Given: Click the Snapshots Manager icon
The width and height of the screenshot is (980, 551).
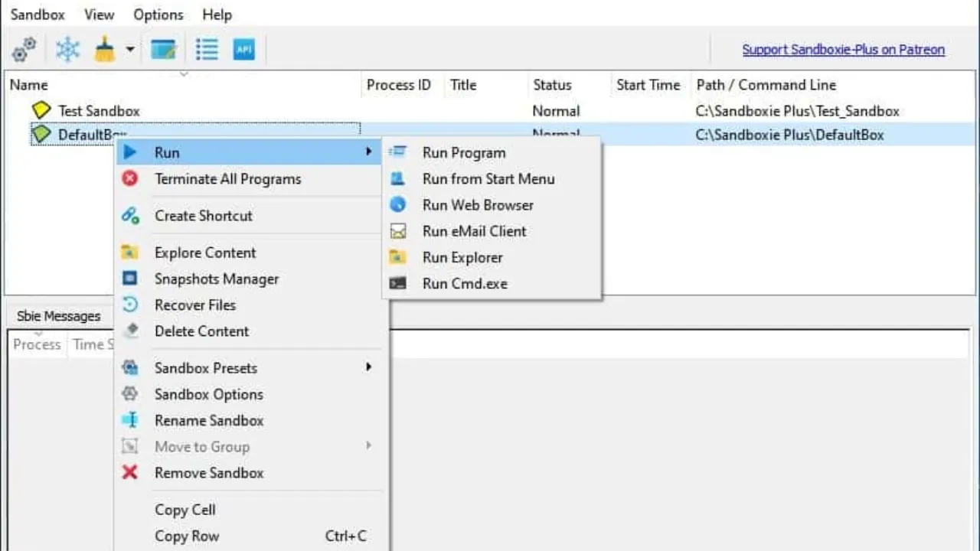Looking at the screenshot, I should (130, 279).
